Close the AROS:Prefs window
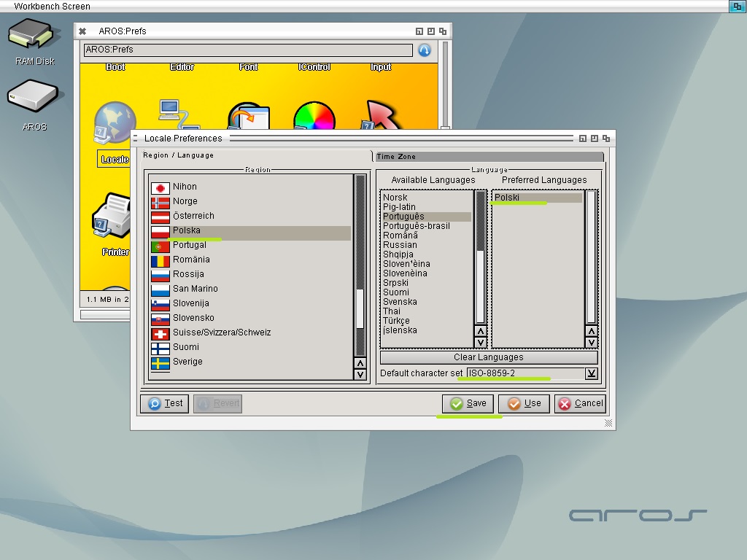 82,31
